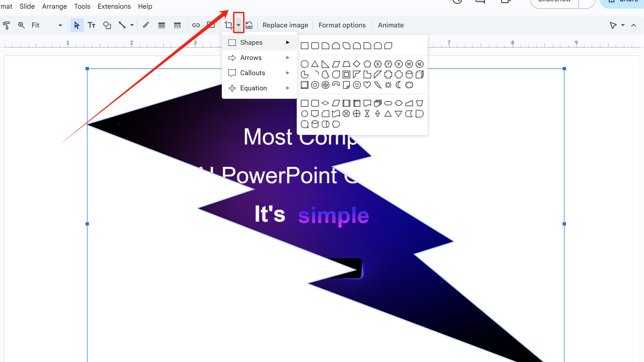Collapse the toolbar with the up chevron
Viewport: 644px width, 362px height.
(633, 25)
